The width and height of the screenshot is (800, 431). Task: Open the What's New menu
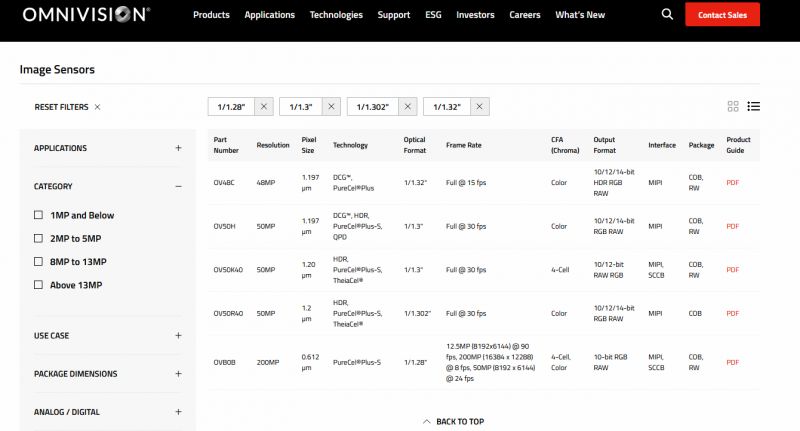[x=580, y=15]
